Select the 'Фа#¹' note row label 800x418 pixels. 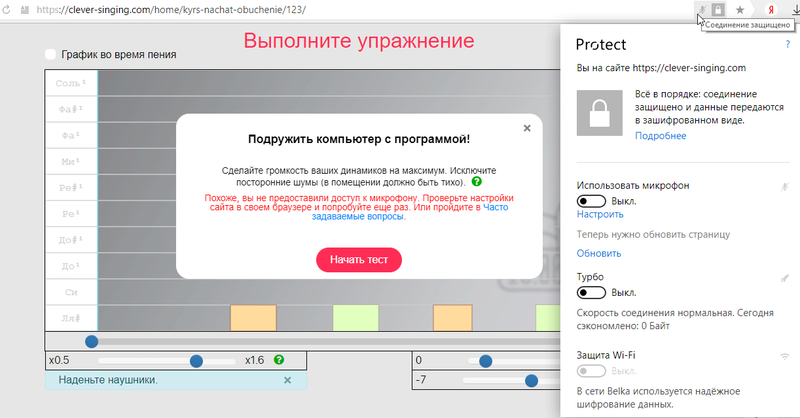pos(71,109)
